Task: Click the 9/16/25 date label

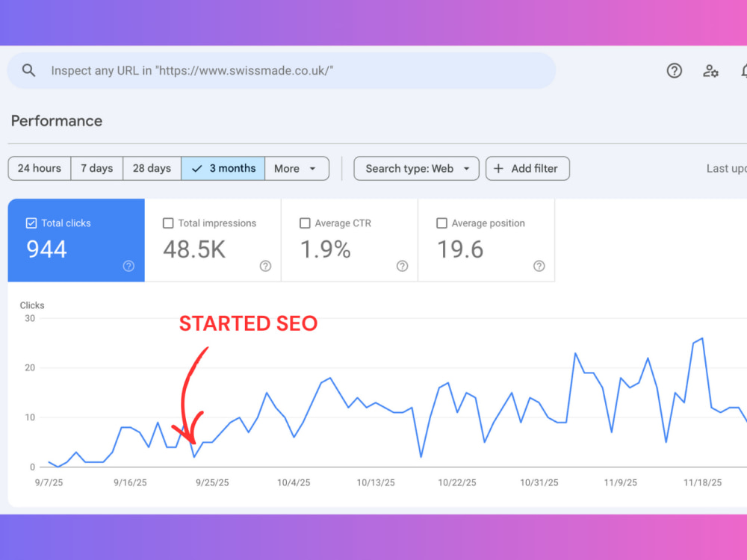Action: 130,482
